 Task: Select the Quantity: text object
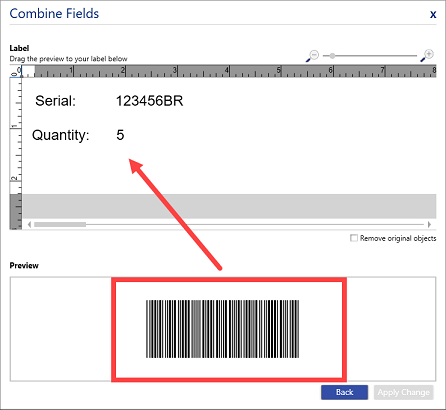[x=60, y=135]
